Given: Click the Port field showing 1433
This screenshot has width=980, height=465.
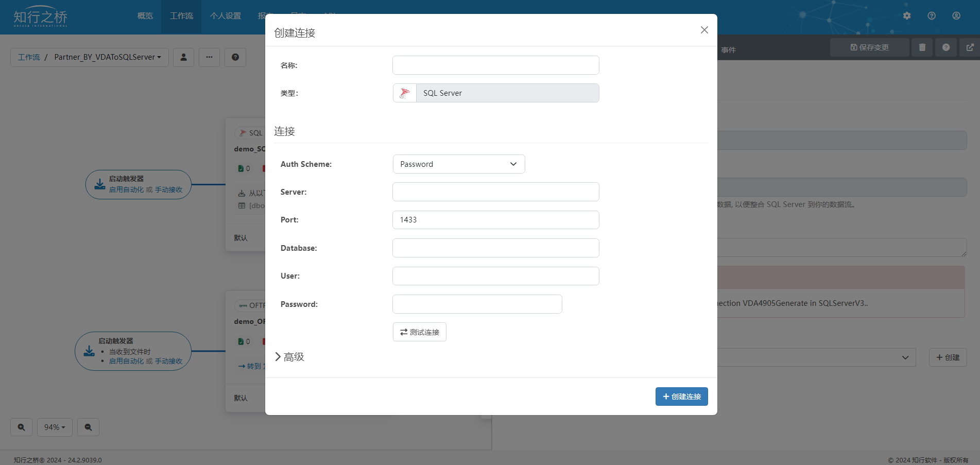Looking at the screenshot, I should (x=495, y=220).
